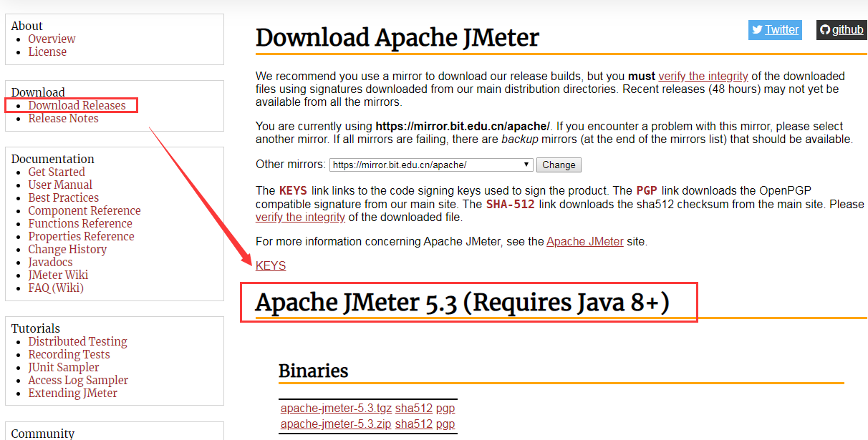The height and width of the screenshot is (440, 868).
Task: Open Release Notes under Download
Action: click(x=63, y=118)
